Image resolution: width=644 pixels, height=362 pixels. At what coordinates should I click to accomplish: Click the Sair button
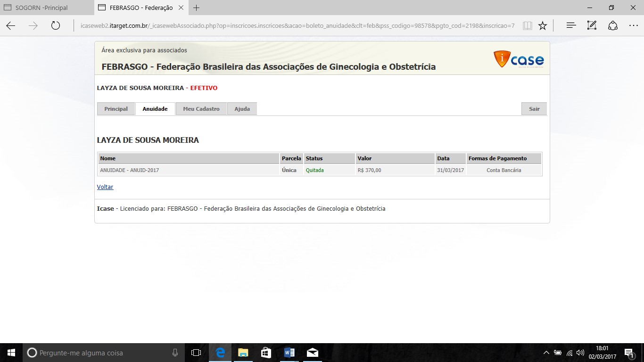coord(534,109)
